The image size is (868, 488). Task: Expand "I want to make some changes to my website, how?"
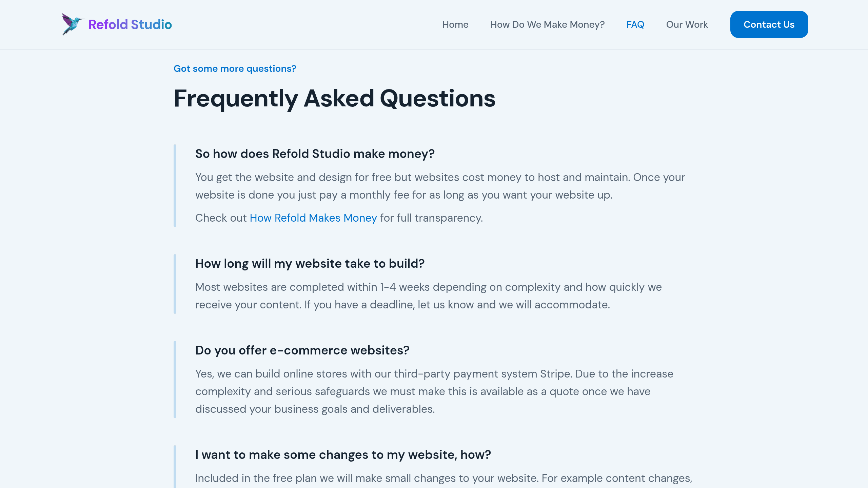[x=343, y=454]
